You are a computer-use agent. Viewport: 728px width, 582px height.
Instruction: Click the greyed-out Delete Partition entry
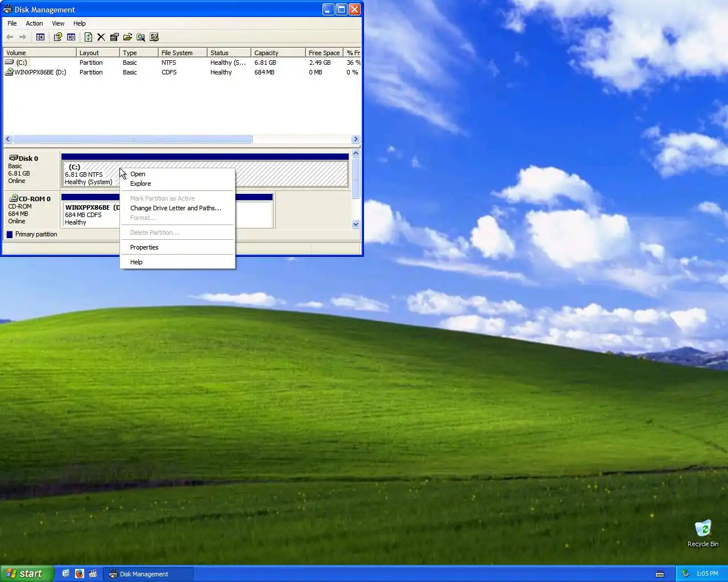(x=177, y=232)
